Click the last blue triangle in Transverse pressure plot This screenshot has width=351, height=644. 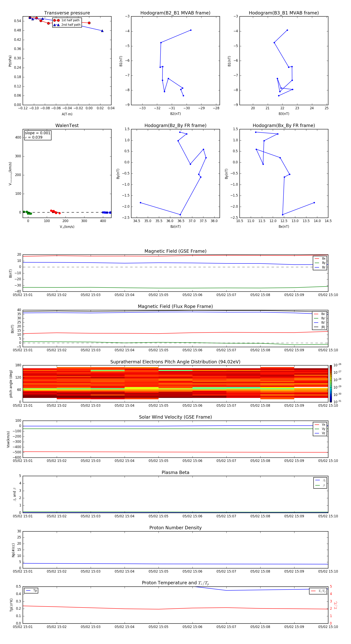tap(102, 31)
